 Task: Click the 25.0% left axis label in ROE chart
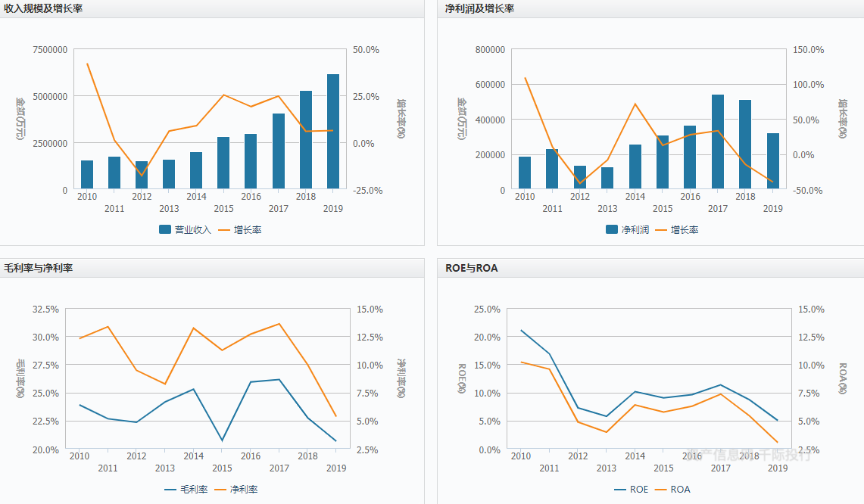(487, 309)
